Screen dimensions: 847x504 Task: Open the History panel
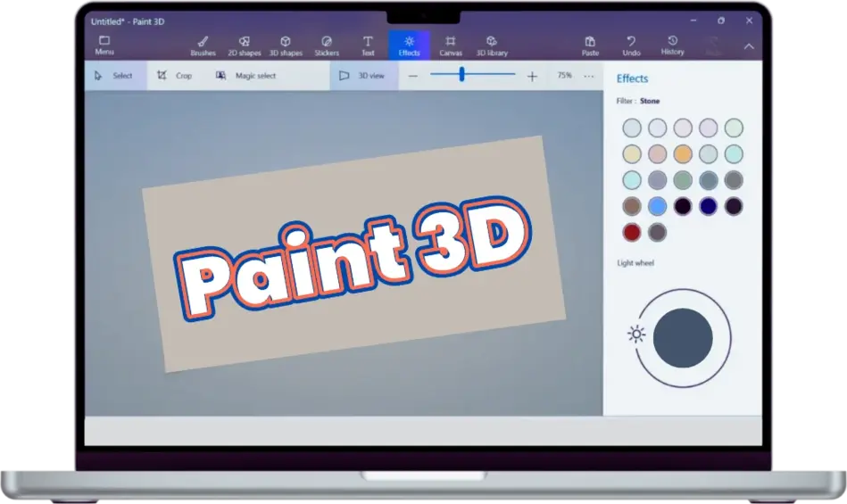tap(673, 45)
